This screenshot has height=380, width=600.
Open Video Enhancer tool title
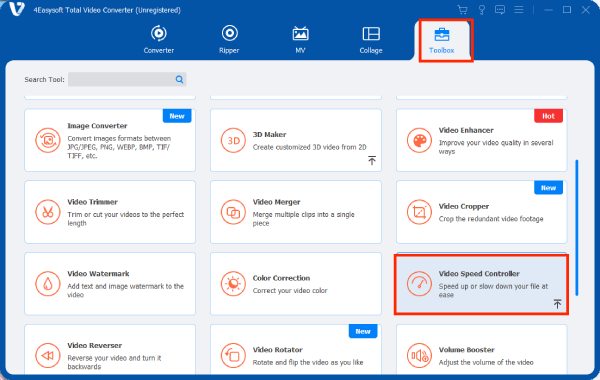point(466,130)
